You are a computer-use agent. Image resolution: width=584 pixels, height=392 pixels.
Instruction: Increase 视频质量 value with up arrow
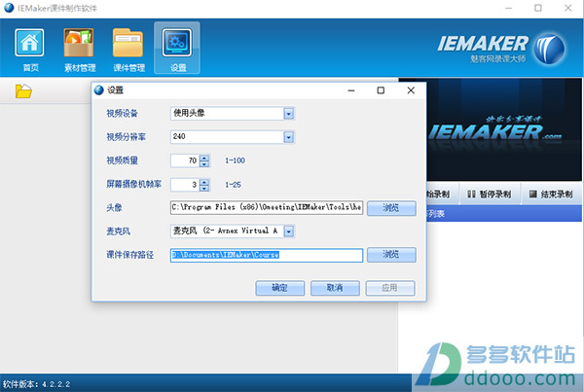click(x=204, y=158)
